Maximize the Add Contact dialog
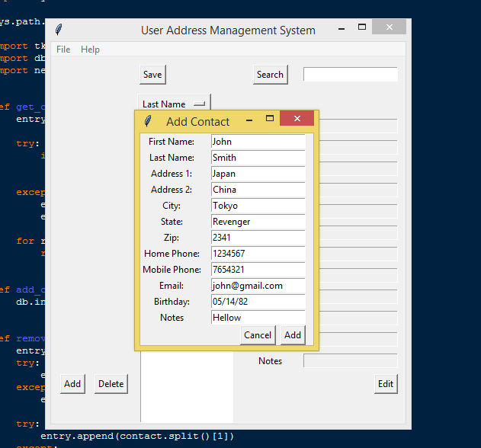Screen dimensions: 481x448 [x=269, y=119]
